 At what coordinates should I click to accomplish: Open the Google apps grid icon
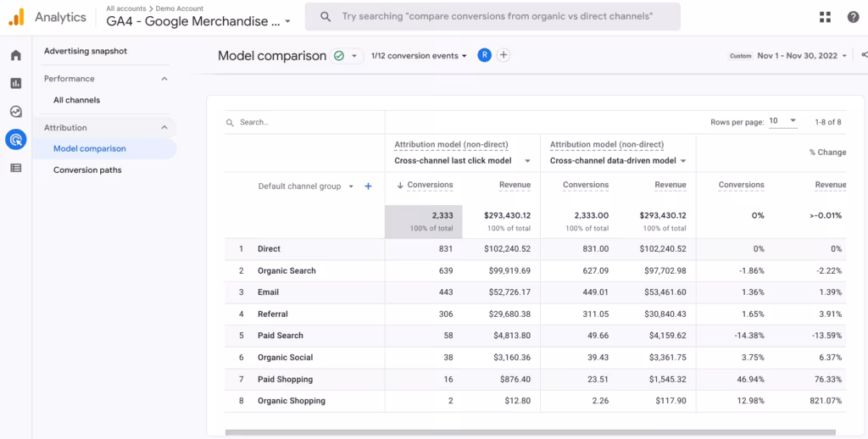tap(825, 17)
